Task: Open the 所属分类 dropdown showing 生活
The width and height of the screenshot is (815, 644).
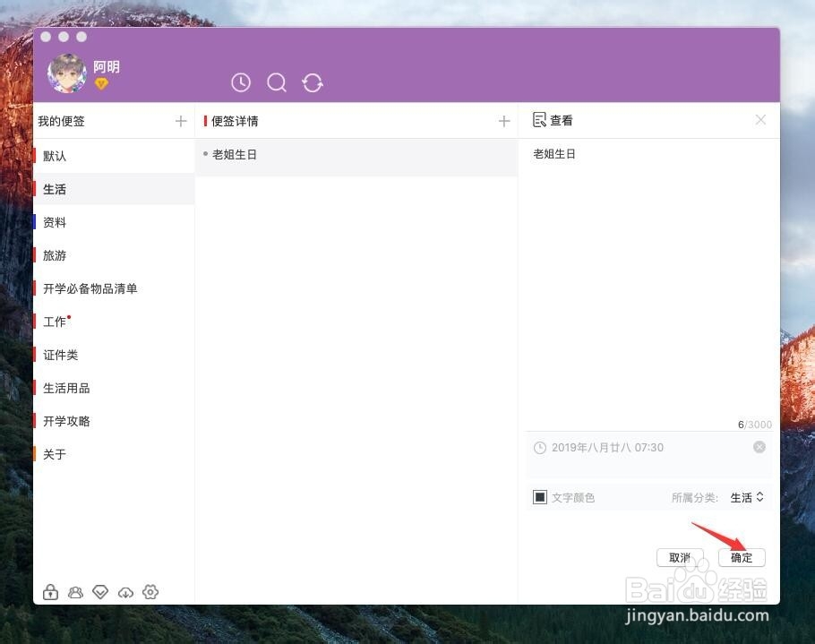Action: 747,497
